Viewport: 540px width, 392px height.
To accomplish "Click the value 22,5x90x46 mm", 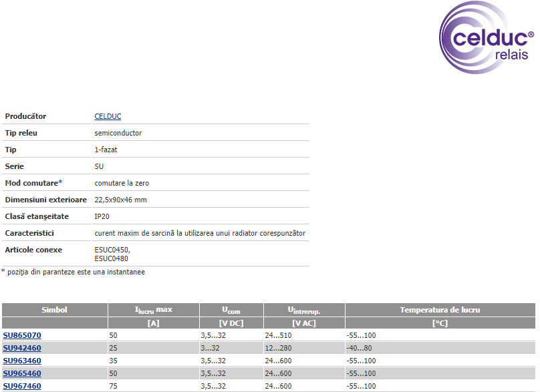I will (x=120, y=200).
